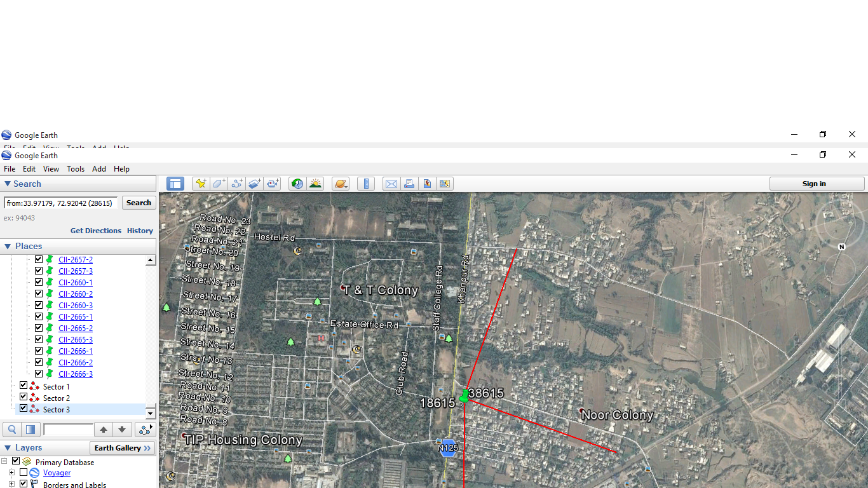Click the Get Directions link

pos(95,231)
